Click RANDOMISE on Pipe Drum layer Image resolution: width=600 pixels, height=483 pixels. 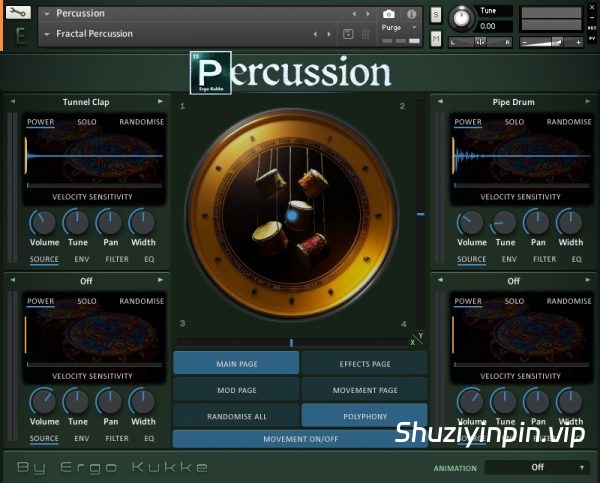569,122
